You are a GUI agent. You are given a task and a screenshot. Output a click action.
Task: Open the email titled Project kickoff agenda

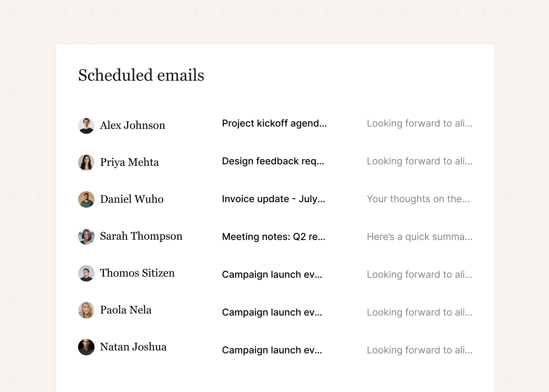point(274,123)
